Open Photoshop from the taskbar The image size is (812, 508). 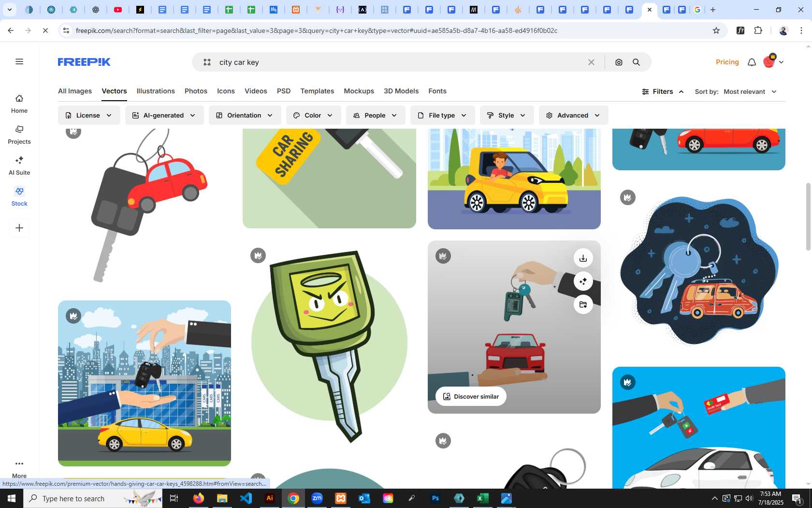(435, 498)
